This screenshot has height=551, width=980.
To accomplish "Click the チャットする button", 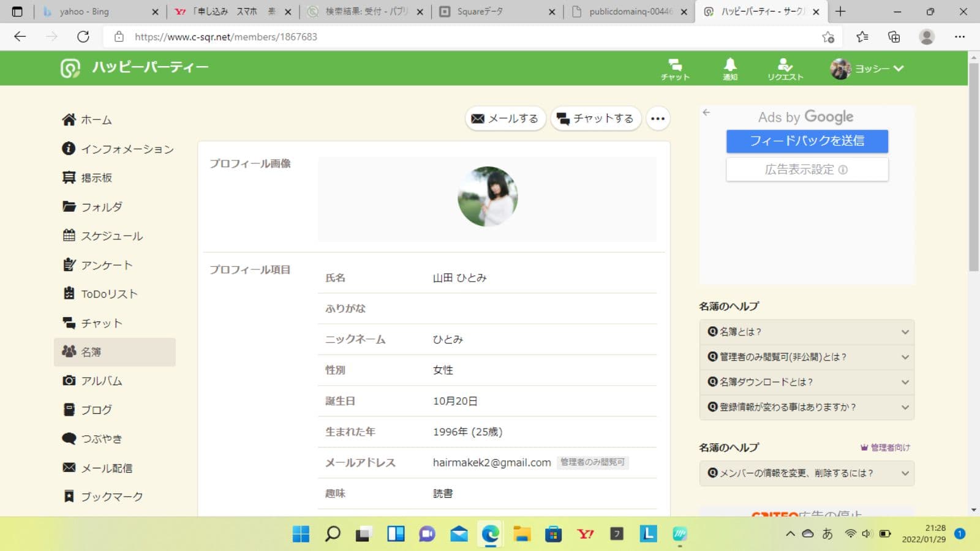I will click(595, 119).
